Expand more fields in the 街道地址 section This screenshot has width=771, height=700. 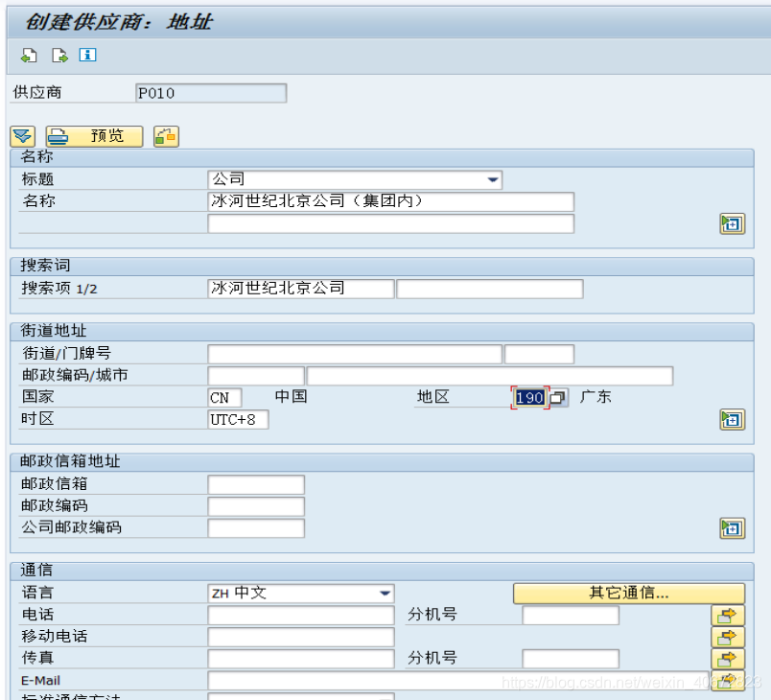point(732,420)
